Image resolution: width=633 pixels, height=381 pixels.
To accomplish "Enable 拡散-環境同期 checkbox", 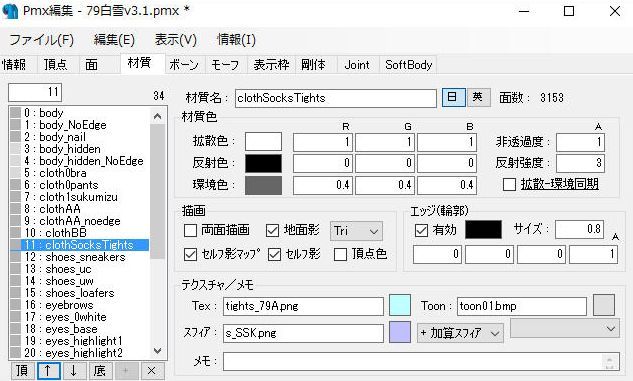I will [x=509, y=184].
